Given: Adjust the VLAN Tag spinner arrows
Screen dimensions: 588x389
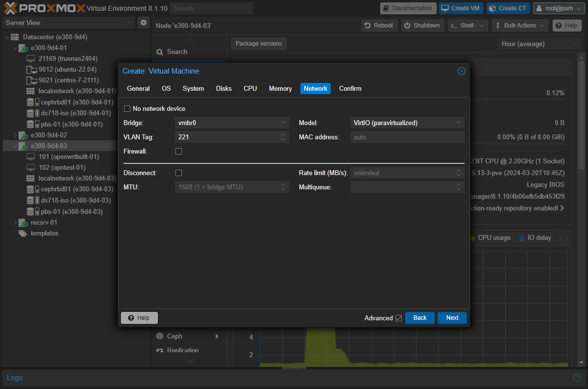Looking at the screenshot, I should tap(284, 137).
